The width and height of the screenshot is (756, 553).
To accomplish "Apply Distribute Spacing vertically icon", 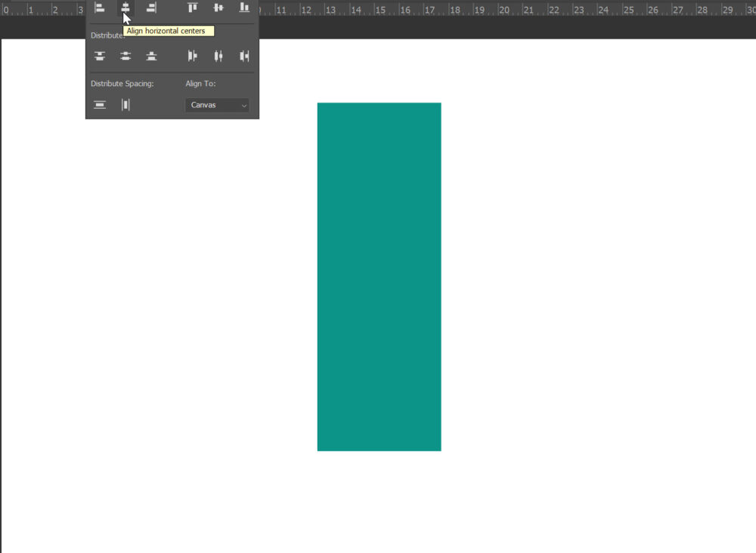I will click(x=100, y=105).
